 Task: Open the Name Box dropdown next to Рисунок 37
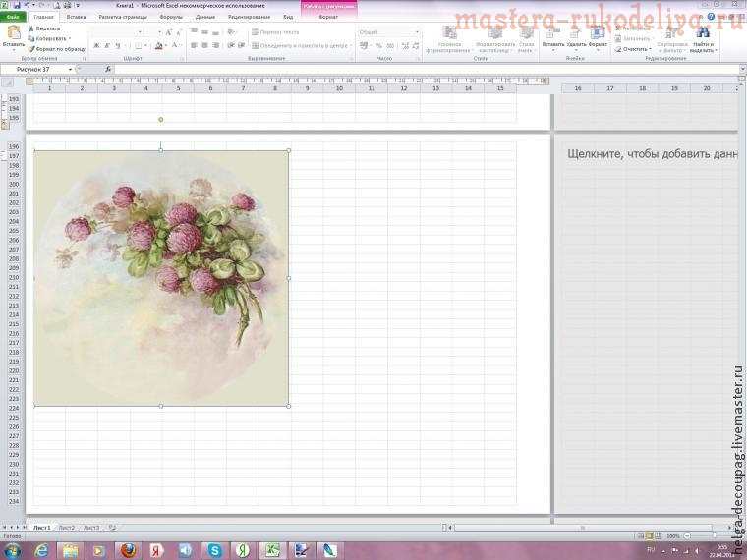pyautogui.click(x=71, y=70)
